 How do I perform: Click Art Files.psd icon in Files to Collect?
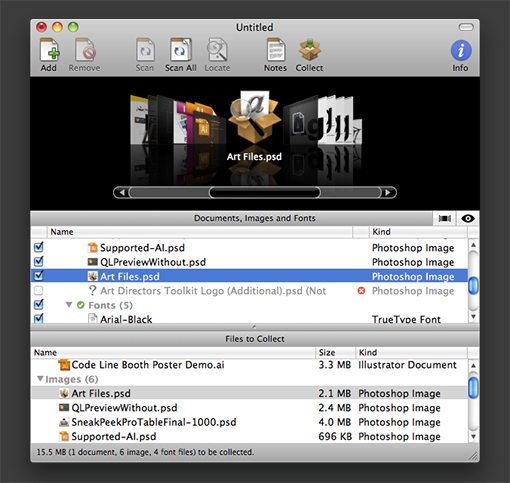[64, 393]
